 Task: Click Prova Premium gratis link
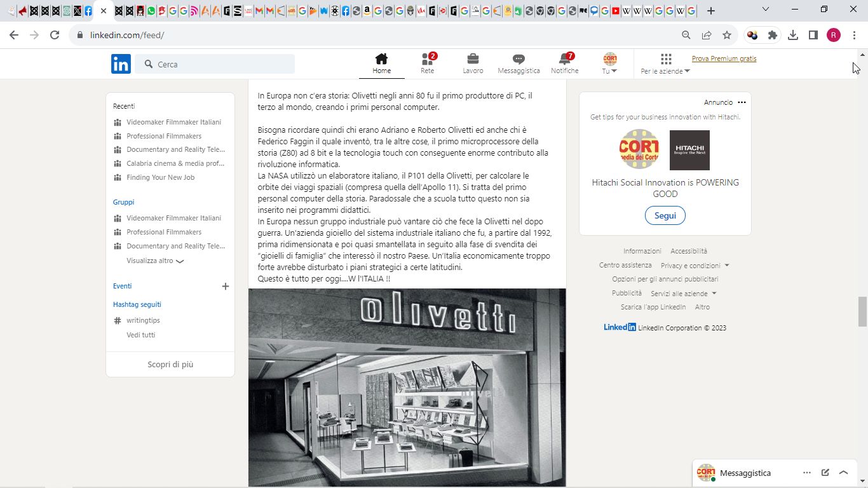tap(724, 58)
